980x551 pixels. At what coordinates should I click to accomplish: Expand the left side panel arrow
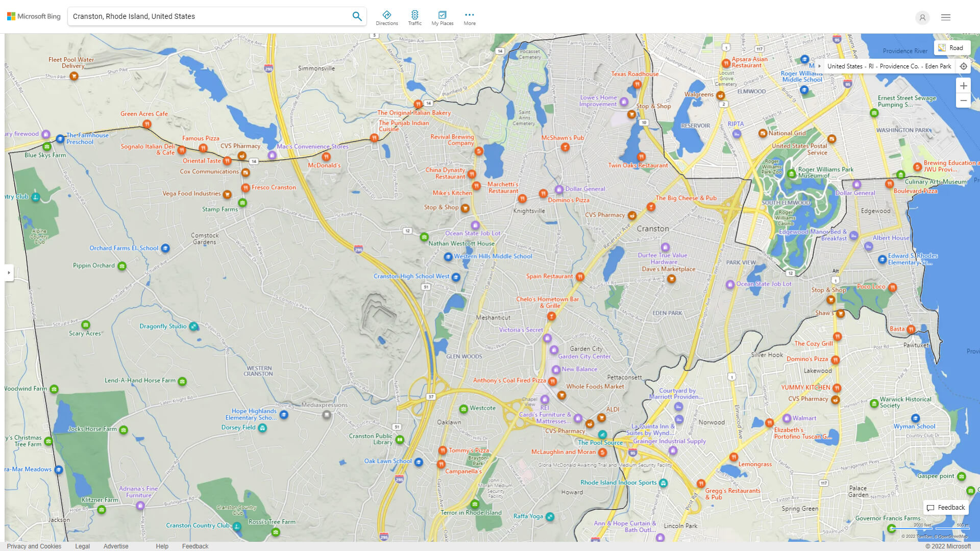(x=9, y=273)
